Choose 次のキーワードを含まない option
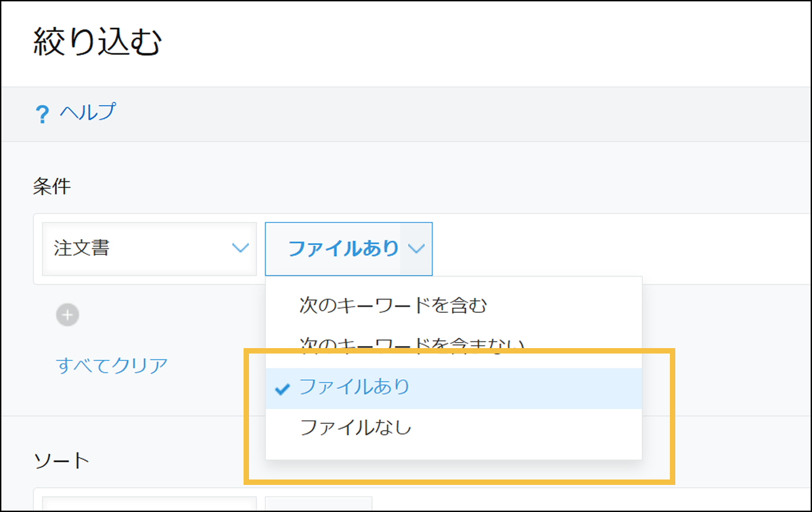 pos(411,343)
